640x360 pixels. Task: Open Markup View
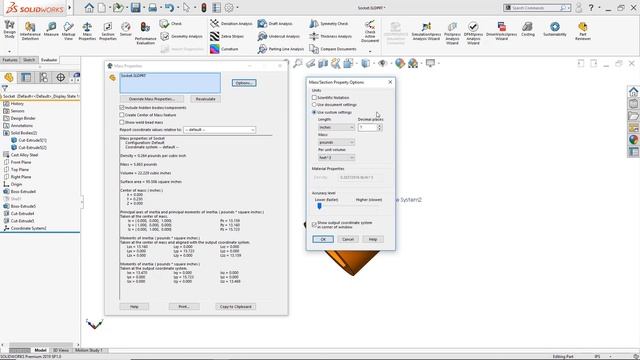68,31
